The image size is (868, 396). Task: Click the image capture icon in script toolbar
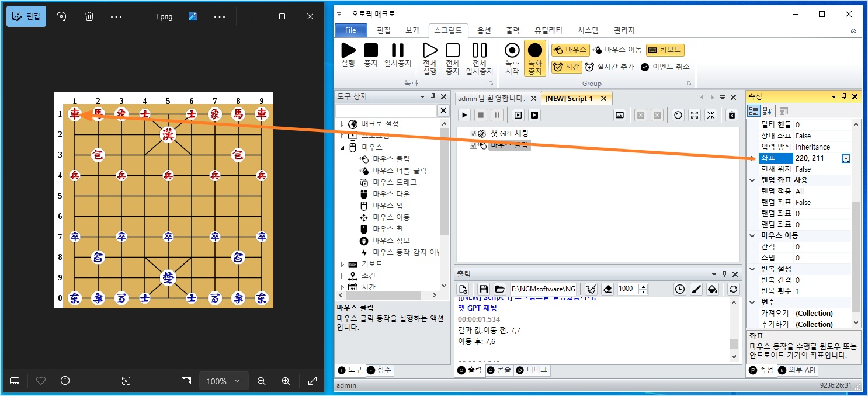pyautogui.click(x=620, y=115)
